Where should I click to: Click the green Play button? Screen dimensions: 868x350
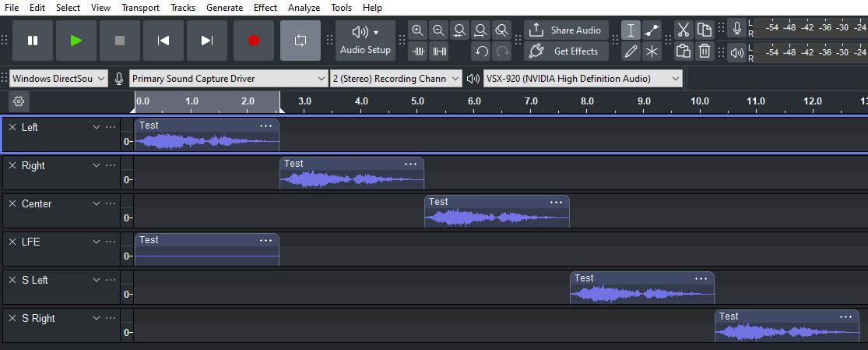pos(76,41)
